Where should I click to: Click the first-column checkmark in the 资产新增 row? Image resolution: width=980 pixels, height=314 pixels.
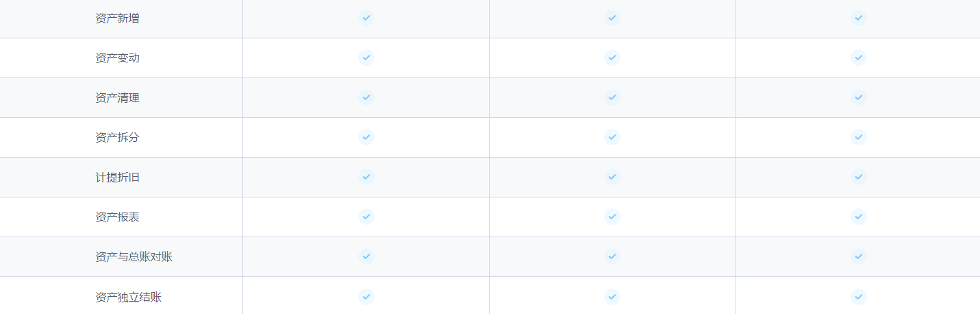tap(366, 18)
